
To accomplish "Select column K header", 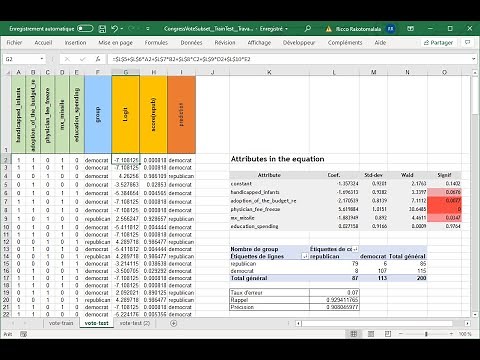I will pos(269,72).
